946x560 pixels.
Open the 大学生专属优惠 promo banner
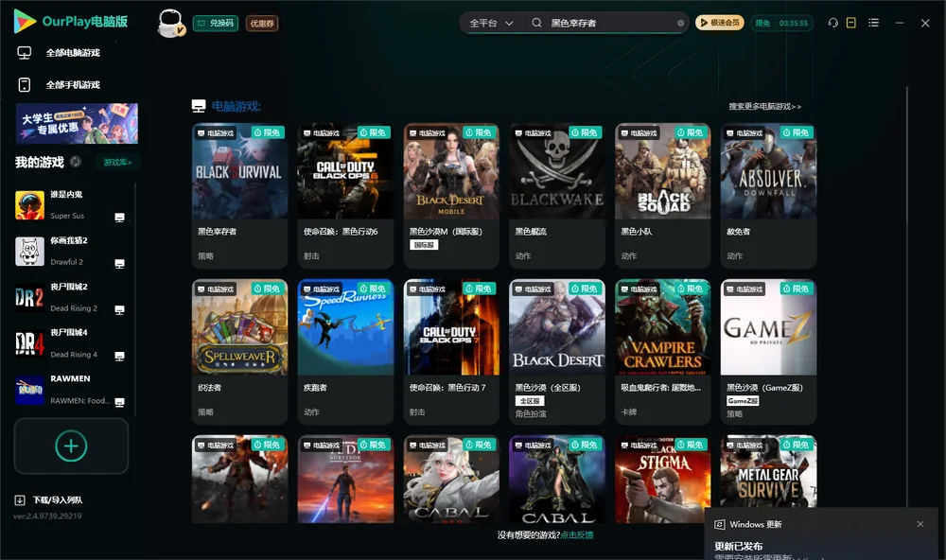(x=77, y=124)
